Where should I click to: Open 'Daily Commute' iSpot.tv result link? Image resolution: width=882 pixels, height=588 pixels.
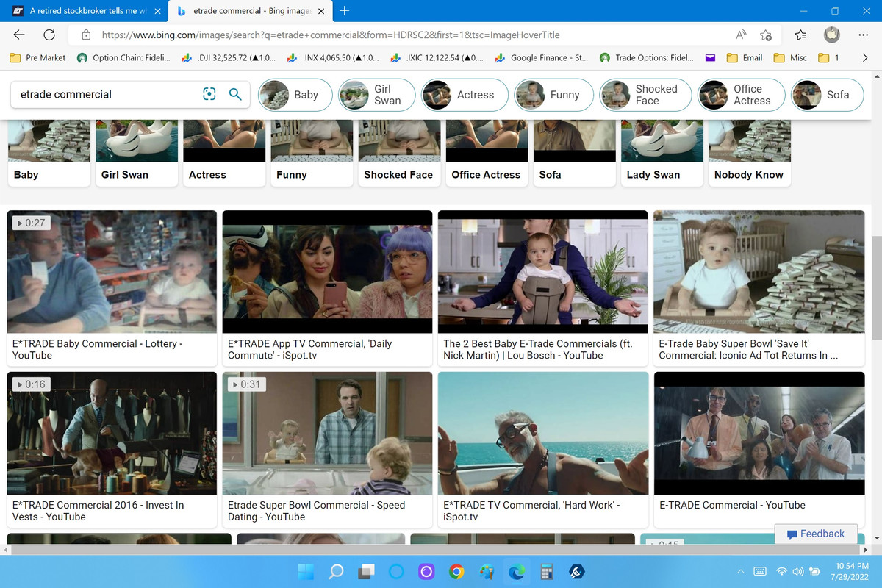309,349
